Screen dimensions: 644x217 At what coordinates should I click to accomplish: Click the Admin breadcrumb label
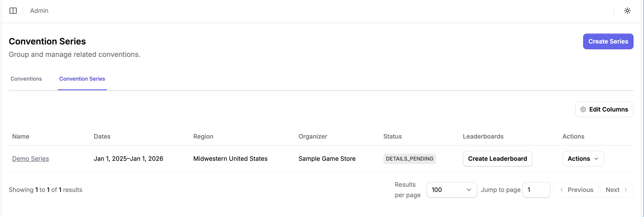coord(39,11)
